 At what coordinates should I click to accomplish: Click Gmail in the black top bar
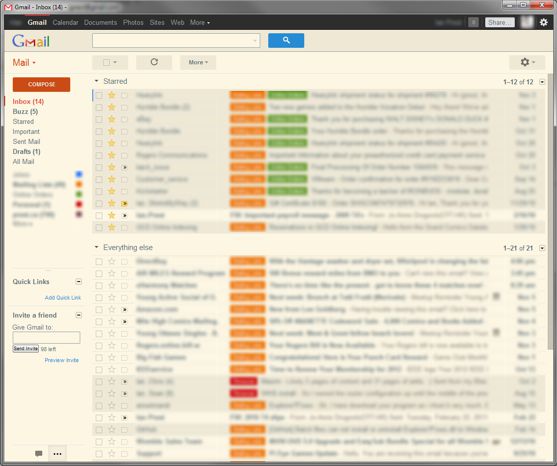pyautogui.click(x=37, y=22)
